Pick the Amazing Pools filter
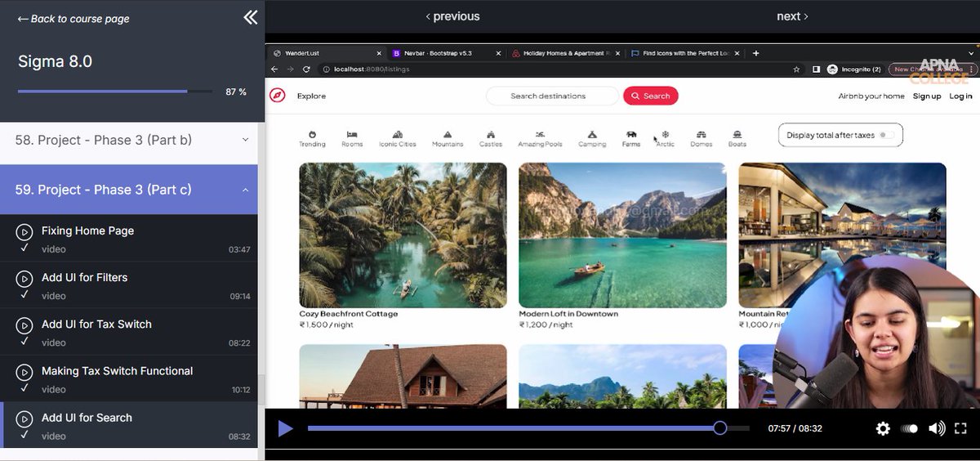Screen dimensions: 980x461 point(540,138)
